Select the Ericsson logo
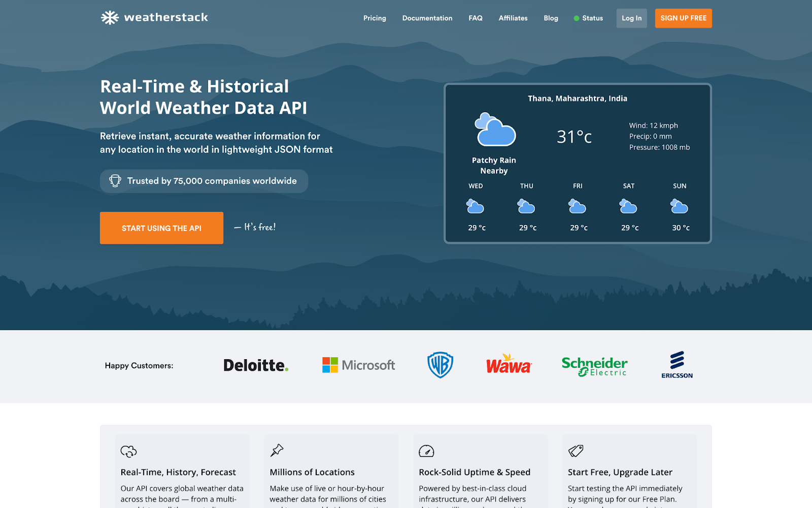This screenshot has height=508, width=812. 677,364
